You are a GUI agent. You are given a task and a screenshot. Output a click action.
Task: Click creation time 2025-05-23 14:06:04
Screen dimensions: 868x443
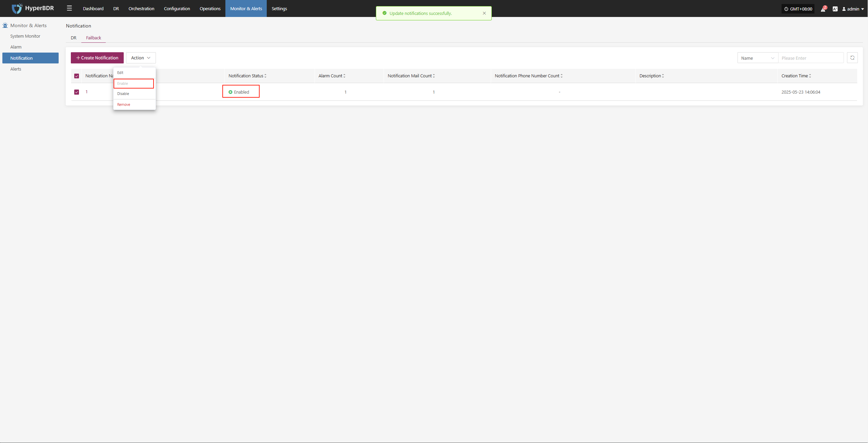pos(801,92)
